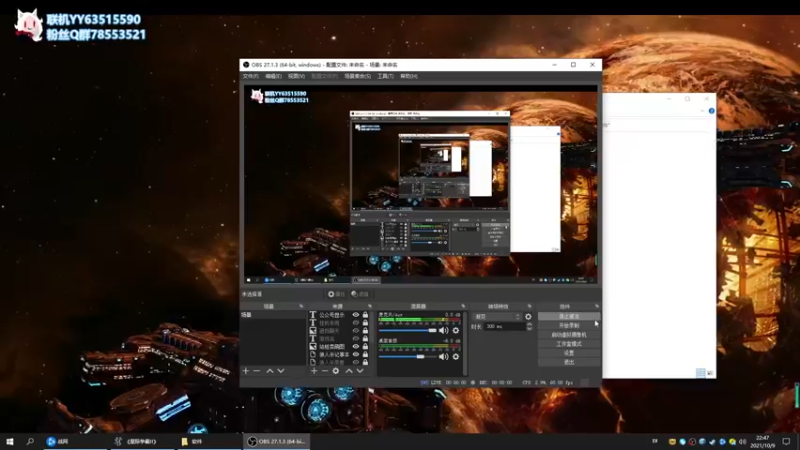Open the 工具(T) menu

[385, 76]
